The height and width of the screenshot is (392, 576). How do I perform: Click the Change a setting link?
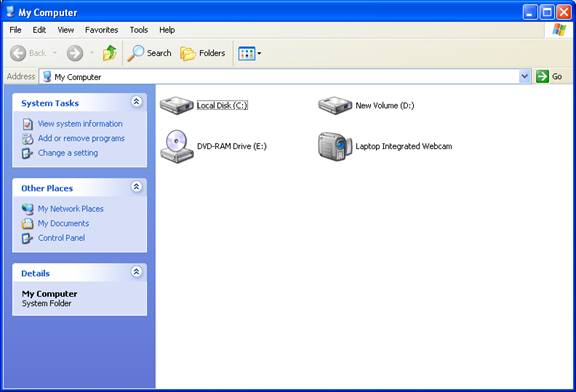68,153
